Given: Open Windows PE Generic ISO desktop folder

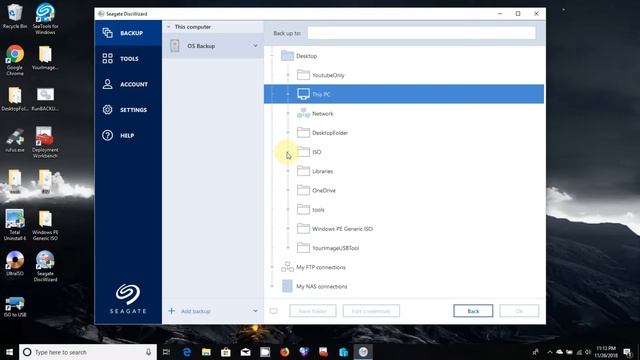Looking at the screenshot, I should [45, 225].
